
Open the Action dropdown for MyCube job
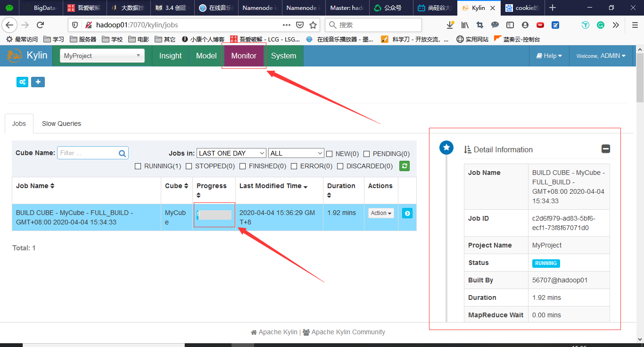(381, 213)
